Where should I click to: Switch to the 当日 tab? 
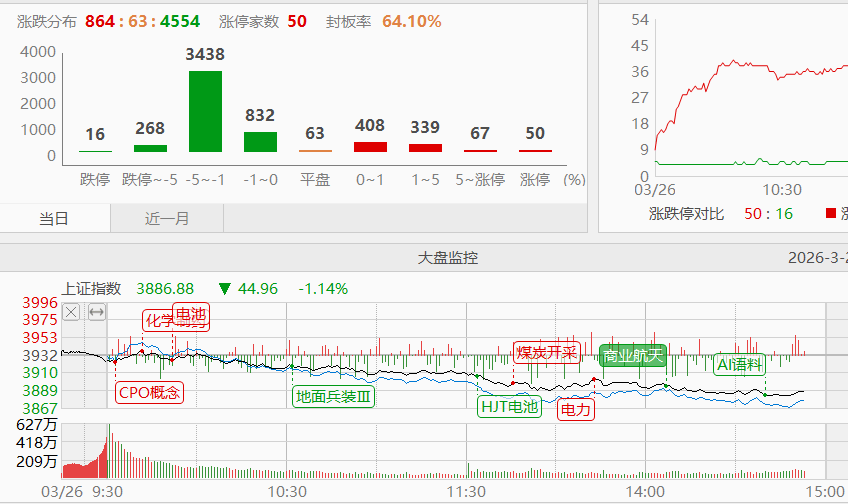click(55, 218)
